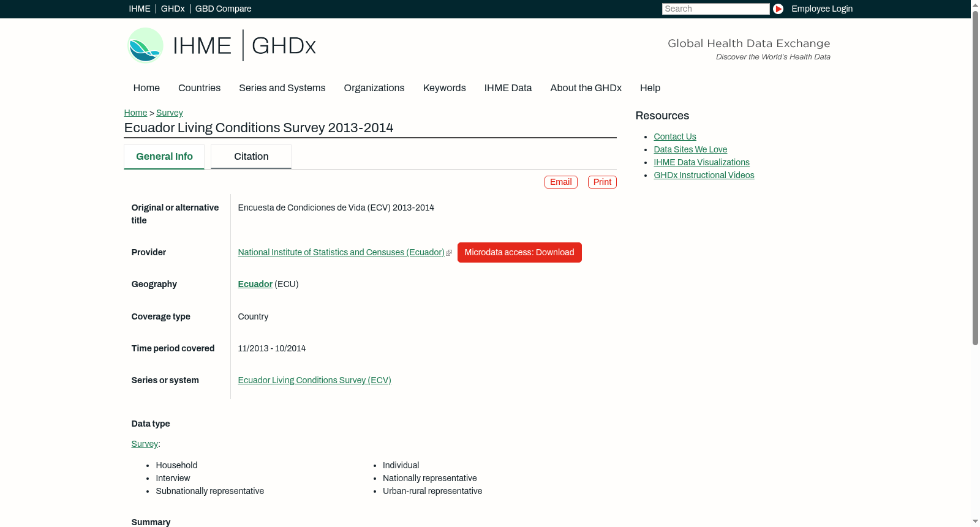The width and height of the screenshot is (980, 527).
Task: Open National Institute of Statistics and Censuses link
Action: coord(341,253)
